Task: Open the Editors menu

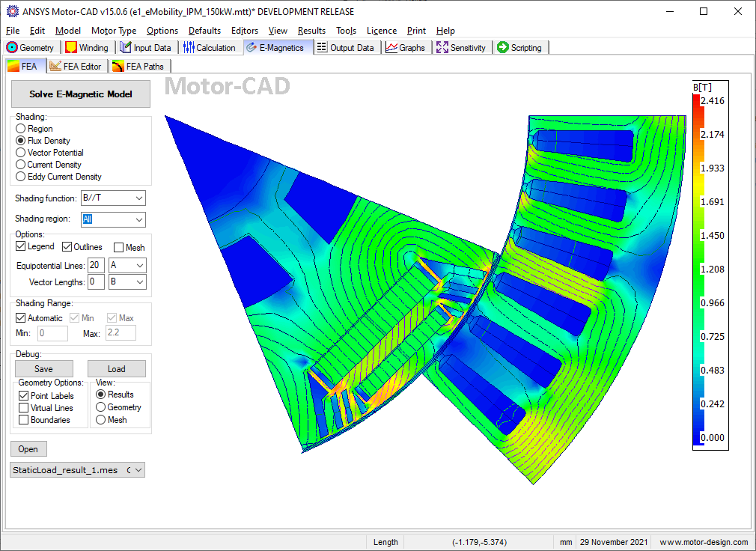Action: point(245,31)
